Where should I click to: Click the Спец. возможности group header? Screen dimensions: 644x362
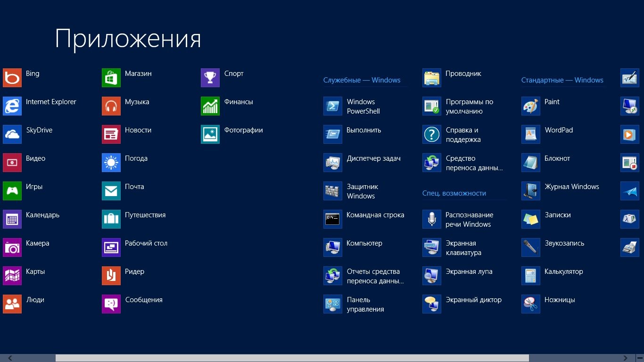point(454,193)
